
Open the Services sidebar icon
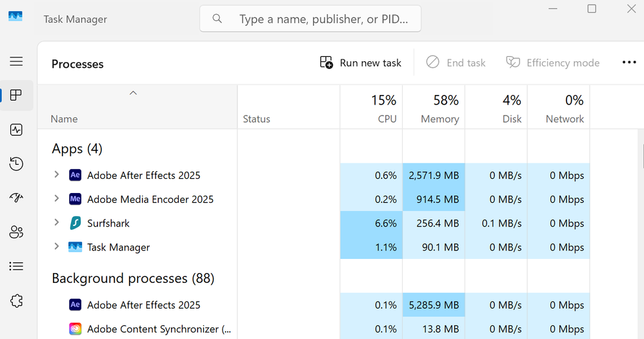(16, 301)
